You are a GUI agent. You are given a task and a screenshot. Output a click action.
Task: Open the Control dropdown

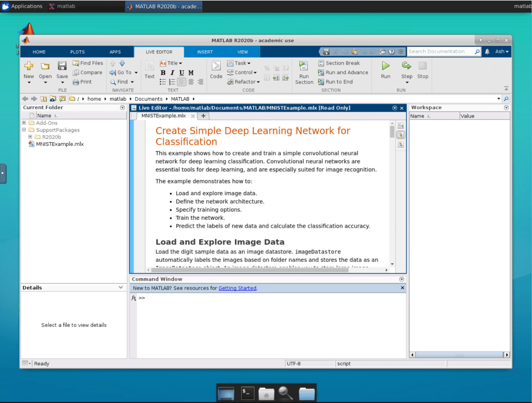coord(242,72)
